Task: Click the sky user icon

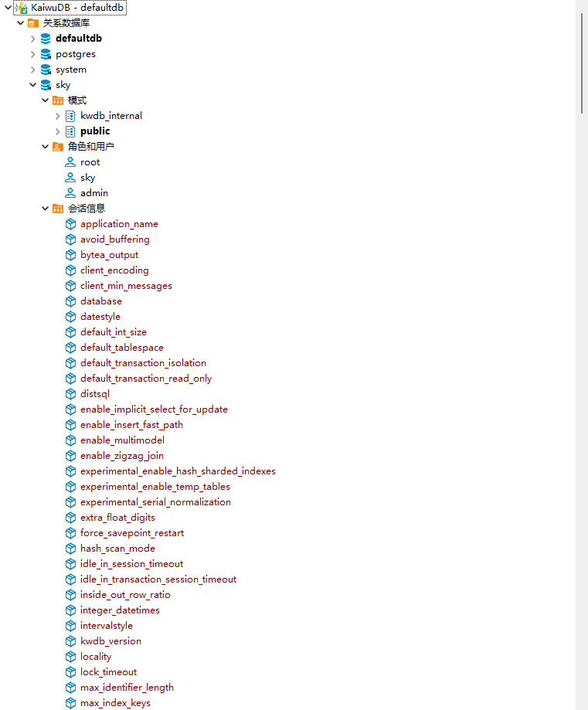Action: 70,178
